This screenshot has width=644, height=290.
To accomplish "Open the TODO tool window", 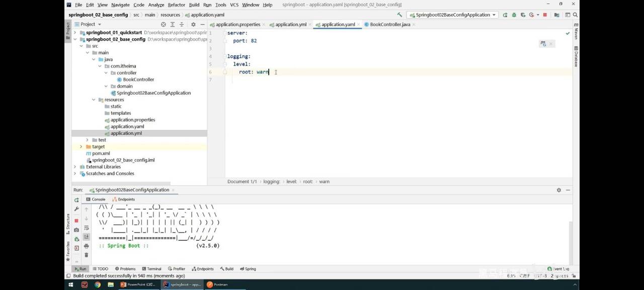I will (100, 269).
